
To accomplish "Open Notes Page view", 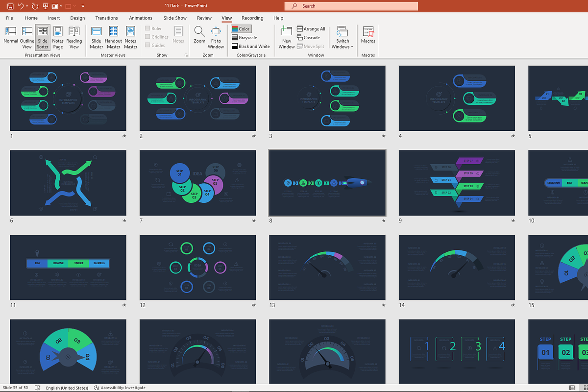I will (x=58, y=37).
